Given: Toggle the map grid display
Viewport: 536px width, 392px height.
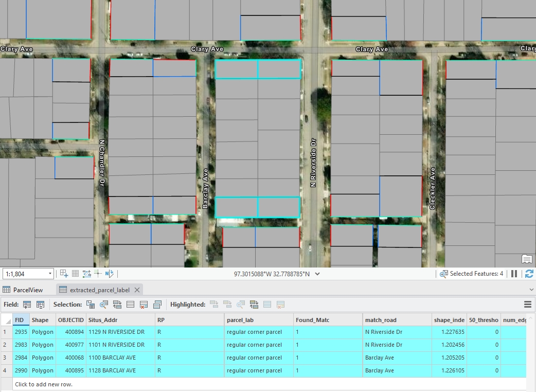Looking at the screenshot, I should click(x=75, y=274).
